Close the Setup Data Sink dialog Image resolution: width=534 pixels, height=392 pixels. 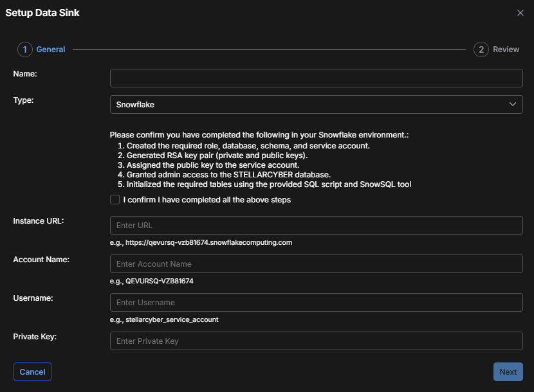(x=520, y=13)
